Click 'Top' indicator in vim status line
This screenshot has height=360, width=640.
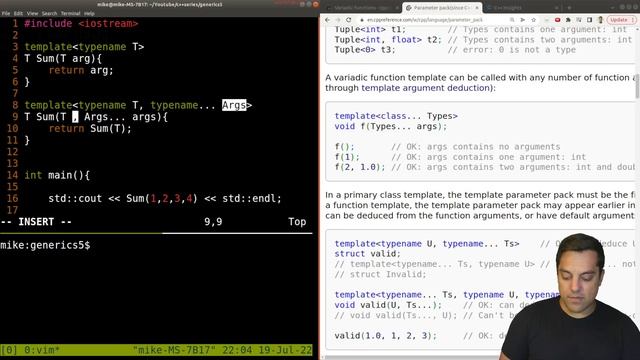tap(297, 222)
